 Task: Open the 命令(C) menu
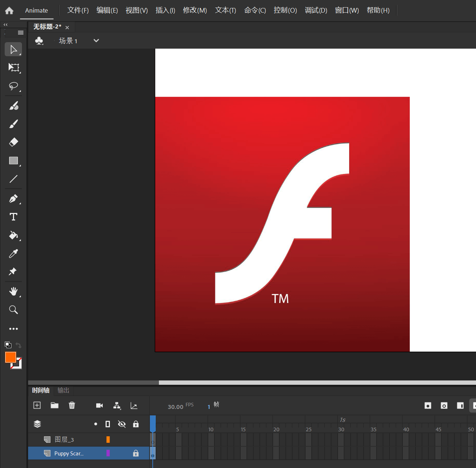tap(255, 10)
